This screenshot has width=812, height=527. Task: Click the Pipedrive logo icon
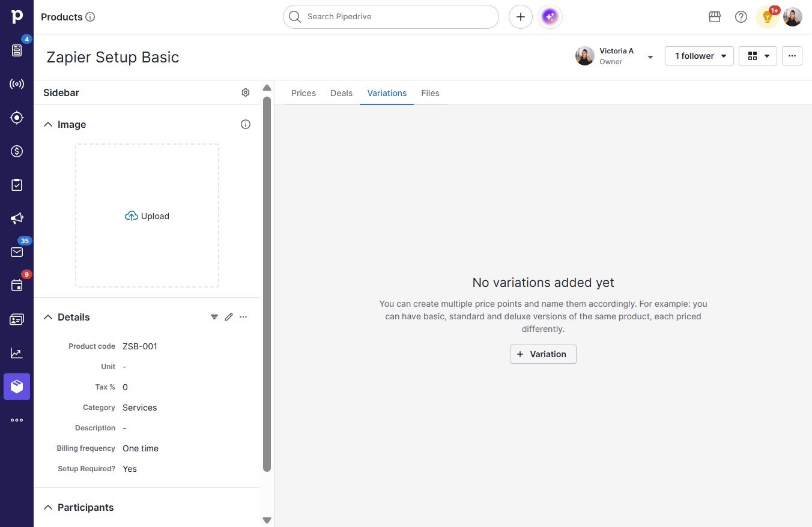[x=17, y=17]
